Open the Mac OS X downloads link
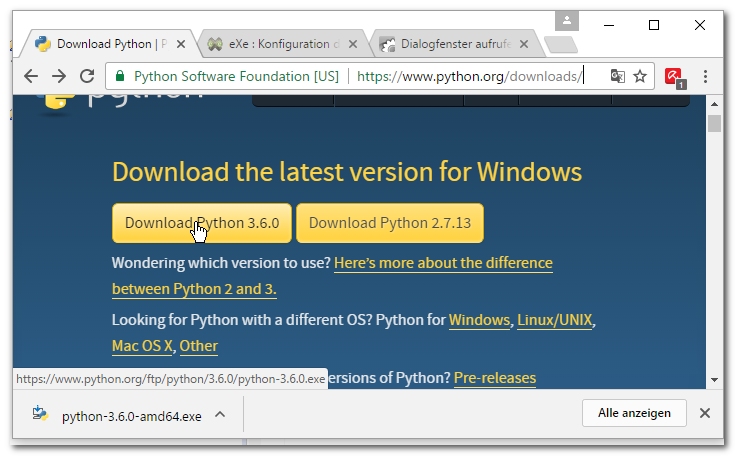This screenshot has width=735, height=456. [x=142, y=346]
